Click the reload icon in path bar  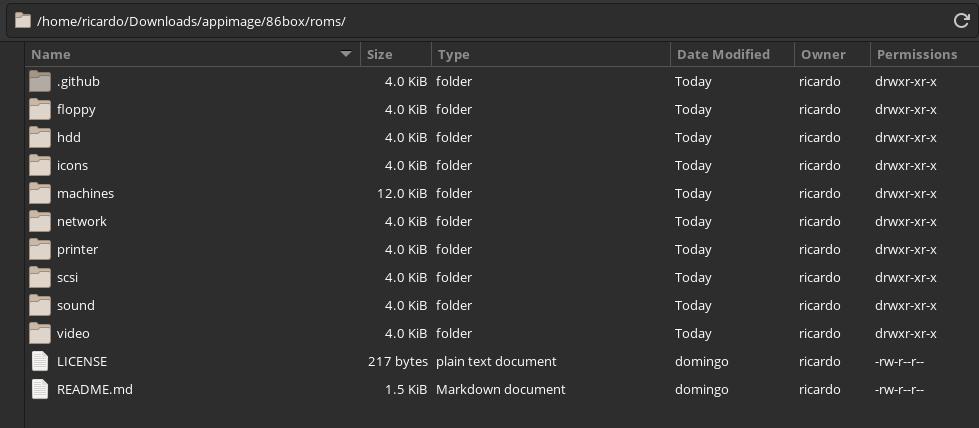(962, 21)
